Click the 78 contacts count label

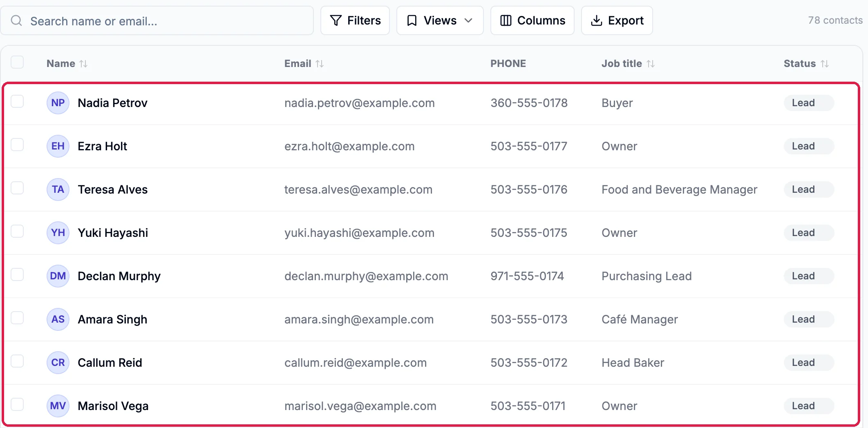(835, 20)
